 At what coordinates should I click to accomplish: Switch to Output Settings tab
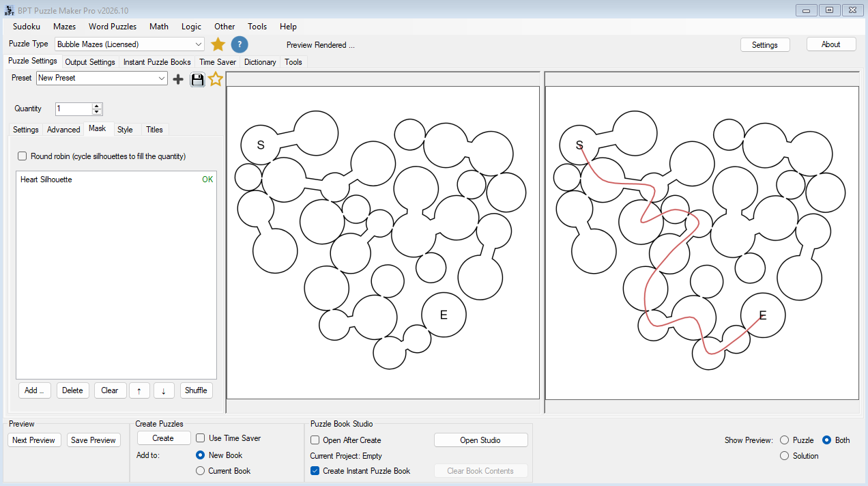click(90, 62)
